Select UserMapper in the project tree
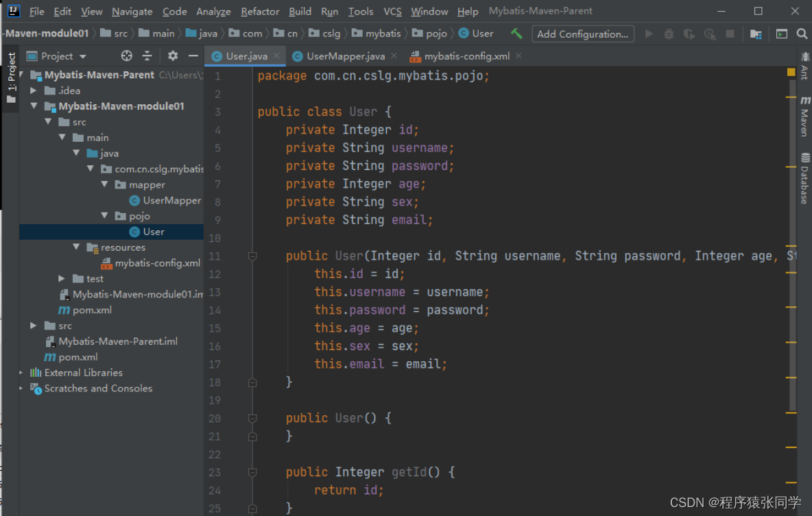812x516 pixels. [171, 200]
